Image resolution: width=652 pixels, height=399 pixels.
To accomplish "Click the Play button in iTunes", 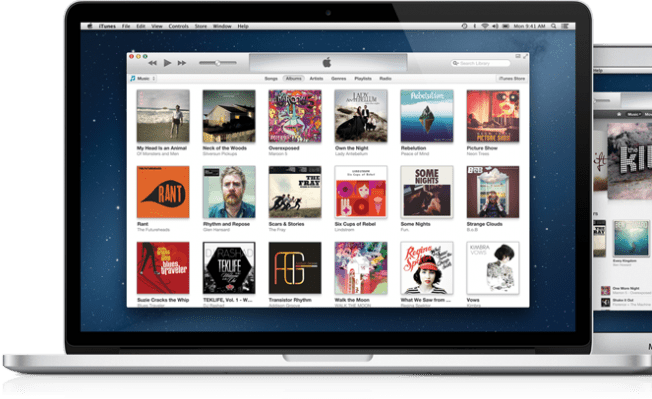I will point(167,63).
